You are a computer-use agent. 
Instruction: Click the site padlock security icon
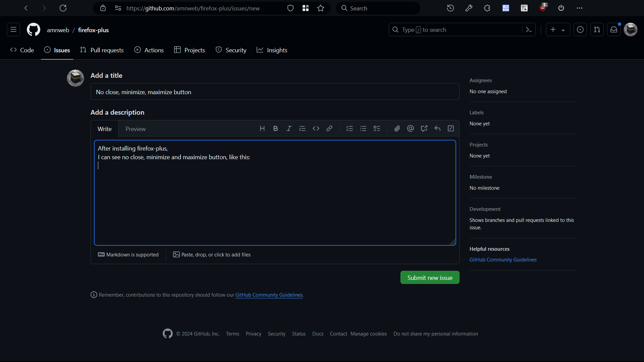coord(103,8)
